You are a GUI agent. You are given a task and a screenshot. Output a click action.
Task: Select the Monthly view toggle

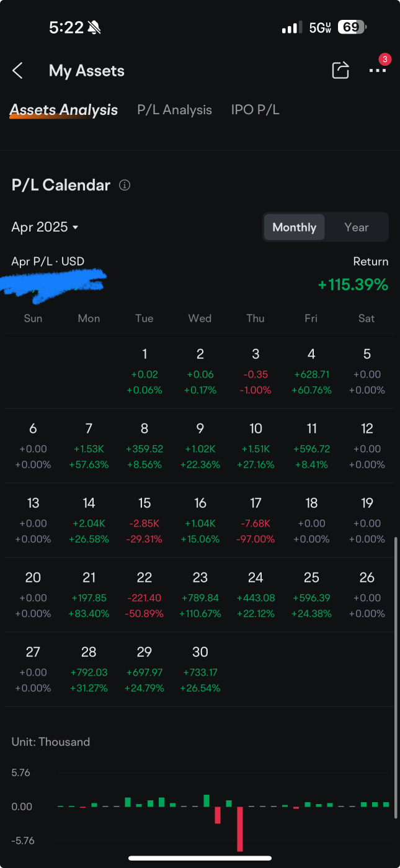[x=295, y=227]
